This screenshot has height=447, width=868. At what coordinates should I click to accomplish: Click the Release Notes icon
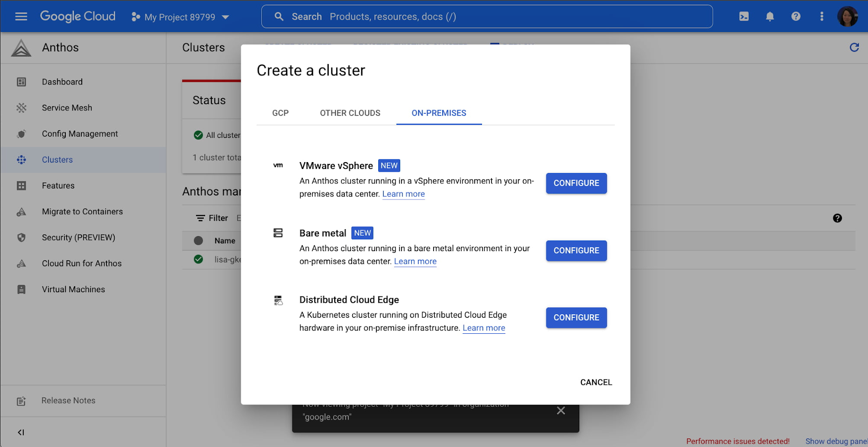(21, 401)
